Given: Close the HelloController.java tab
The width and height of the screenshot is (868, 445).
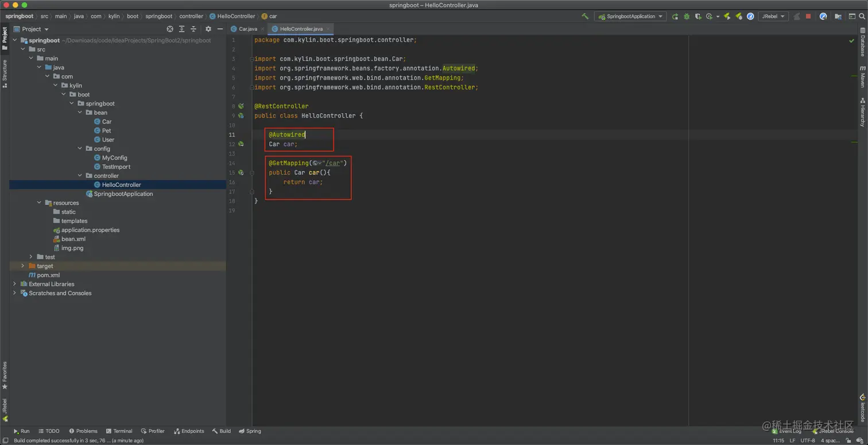Looking at the screenshot, I should [328, 29].
